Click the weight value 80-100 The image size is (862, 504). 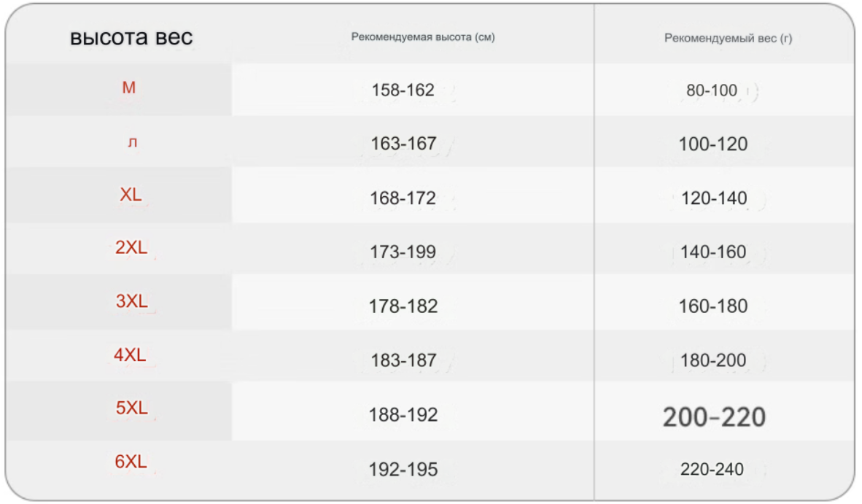pos(712,90)
